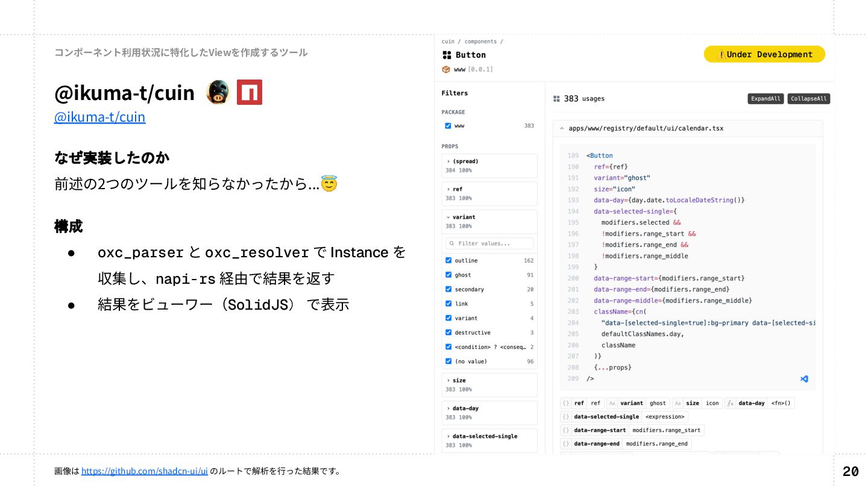Screen dimensions: 868x488
Task: Click the Filter values input field
Action: [x=489, y=243]
